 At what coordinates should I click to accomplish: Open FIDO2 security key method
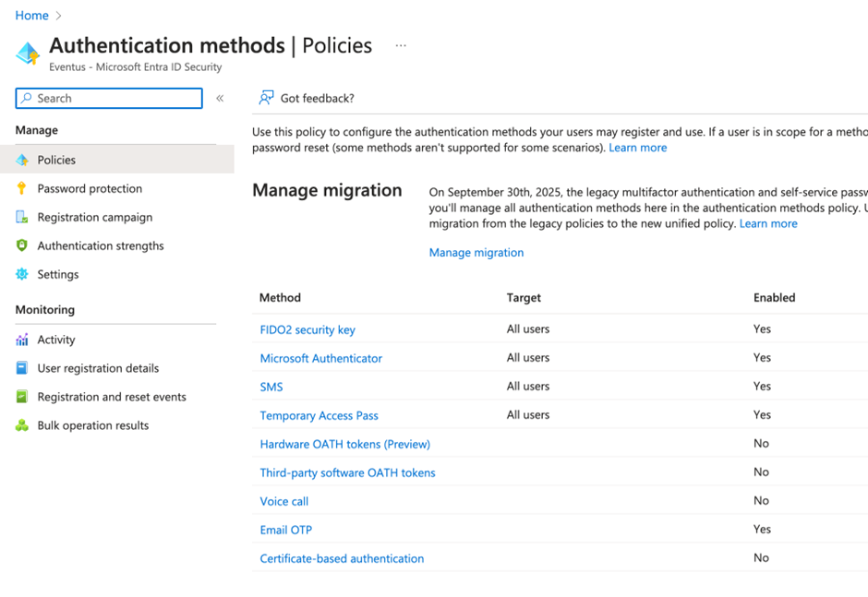307,329
